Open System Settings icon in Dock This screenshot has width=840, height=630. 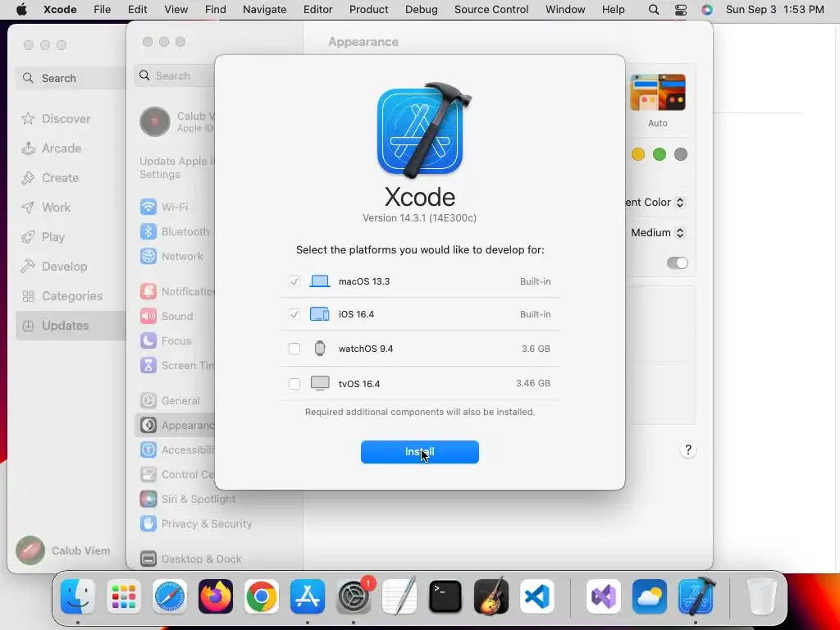354,596
